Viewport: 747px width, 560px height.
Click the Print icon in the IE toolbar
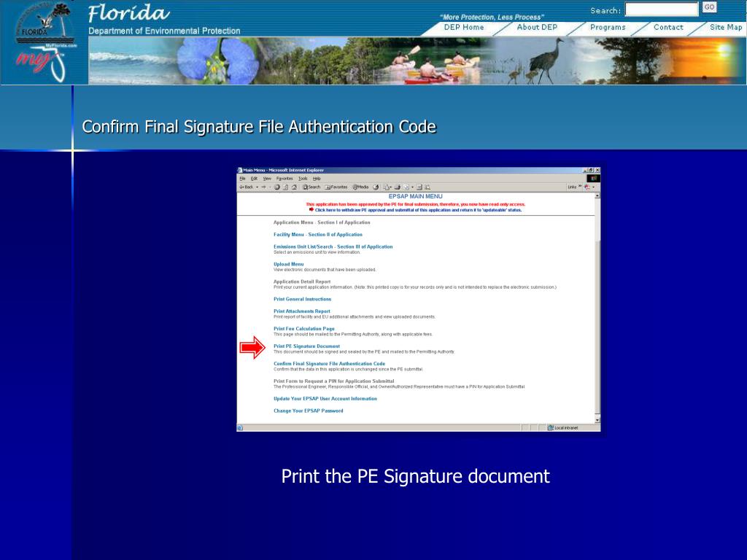pos(398,187)
